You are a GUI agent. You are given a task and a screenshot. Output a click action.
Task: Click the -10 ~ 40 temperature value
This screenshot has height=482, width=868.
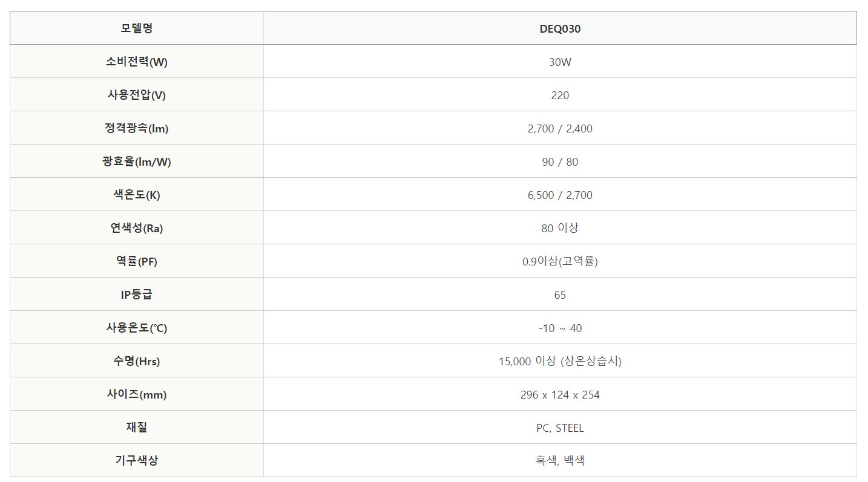point(560,328)
